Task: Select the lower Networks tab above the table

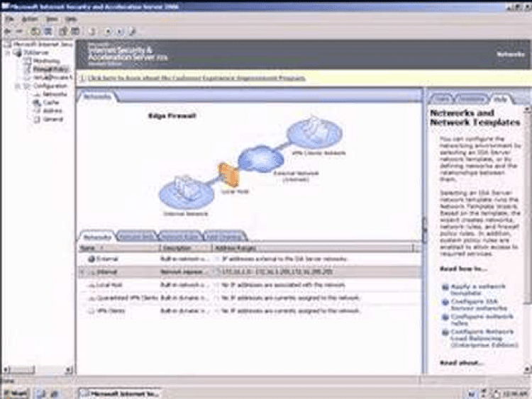Action: 97,237
